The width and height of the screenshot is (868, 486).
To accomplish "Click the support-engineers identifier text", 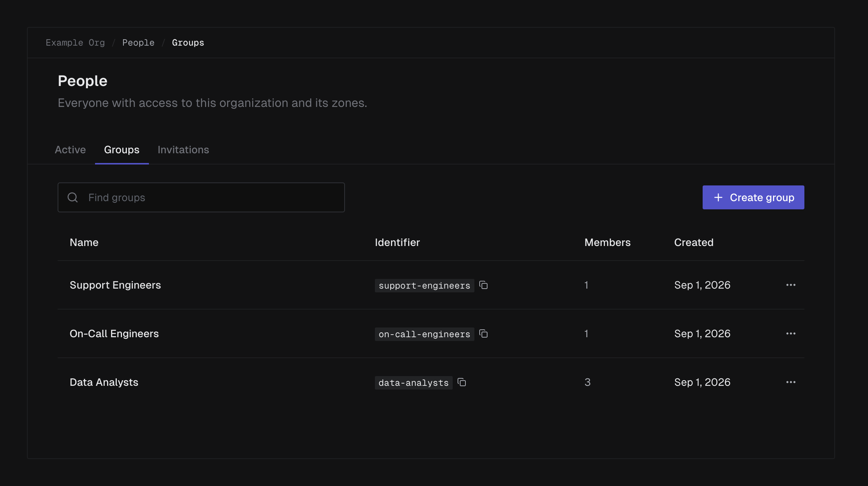I will point(424,286).
